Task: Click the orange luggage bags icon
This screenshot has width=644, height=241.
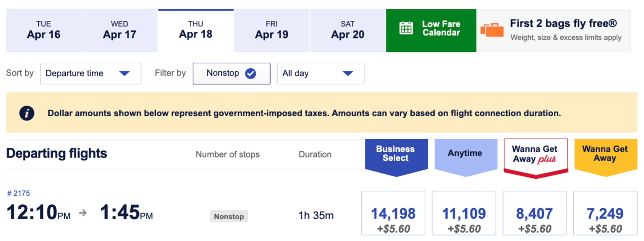Action: [x=492, y=30]
